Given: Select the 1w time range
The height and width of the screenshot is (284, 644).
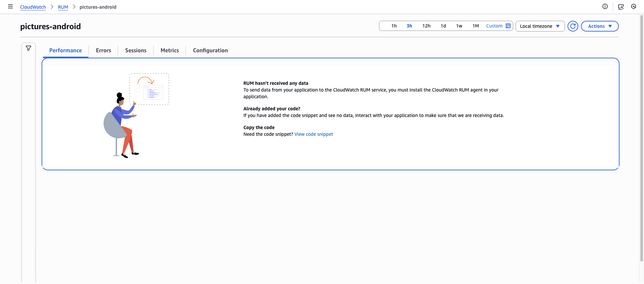Looking at the screenshot, I should click(x=459, y=26).
